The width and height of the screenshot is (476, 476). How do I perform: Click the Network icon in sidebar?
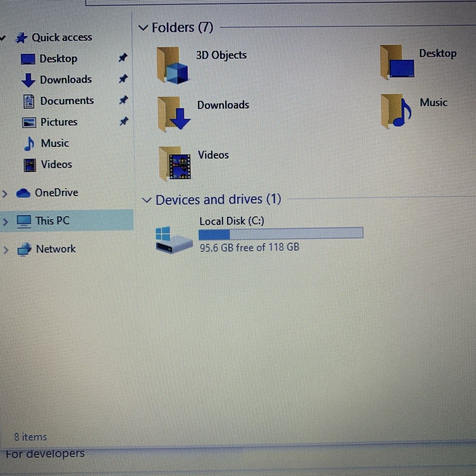tap(24, 249)
